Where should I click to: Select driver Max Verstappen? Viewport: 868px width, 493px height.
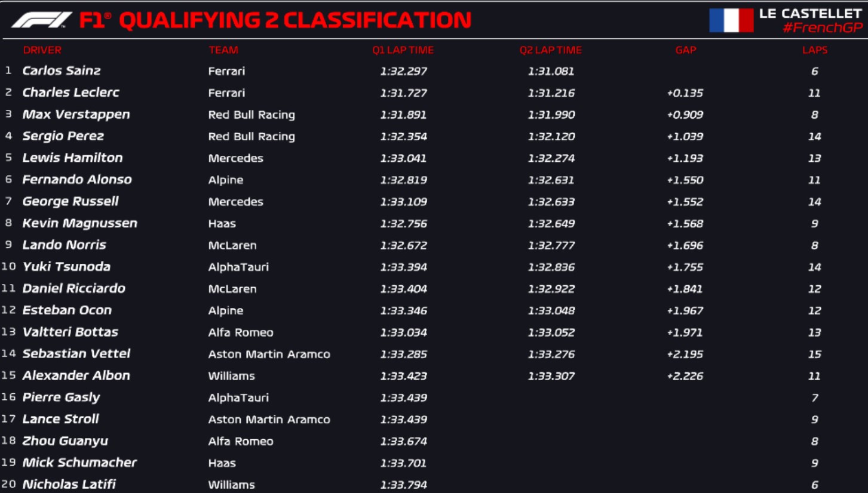[x=76, y=114]
